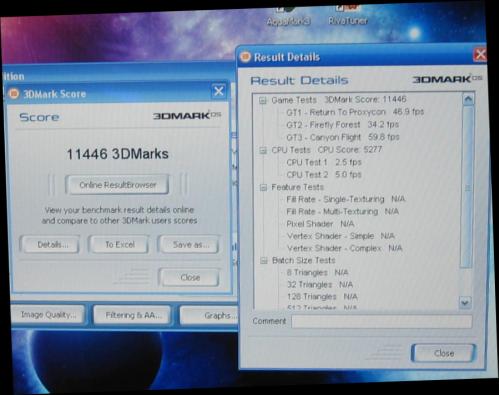Click the Details... button
This screenshot has height=395, width=499.
tap(50, 245)
